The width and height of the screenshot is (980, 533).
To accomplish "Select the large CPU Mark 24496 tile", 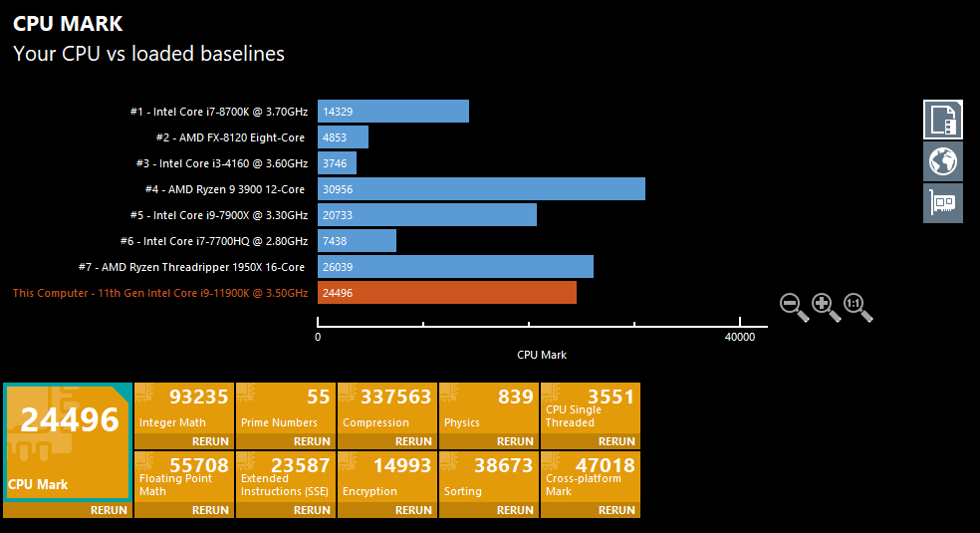I will [68, 442].
